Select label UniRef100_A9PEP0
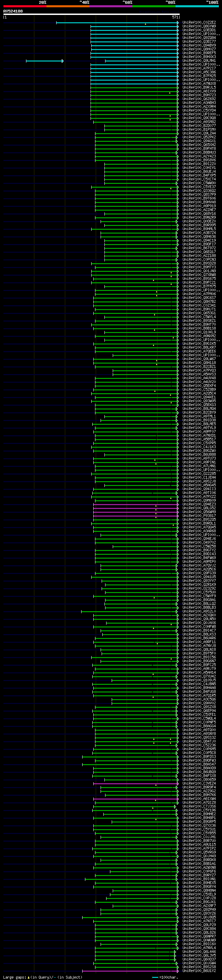The height and width of the screenshot is (980, 222). (199, 562)
